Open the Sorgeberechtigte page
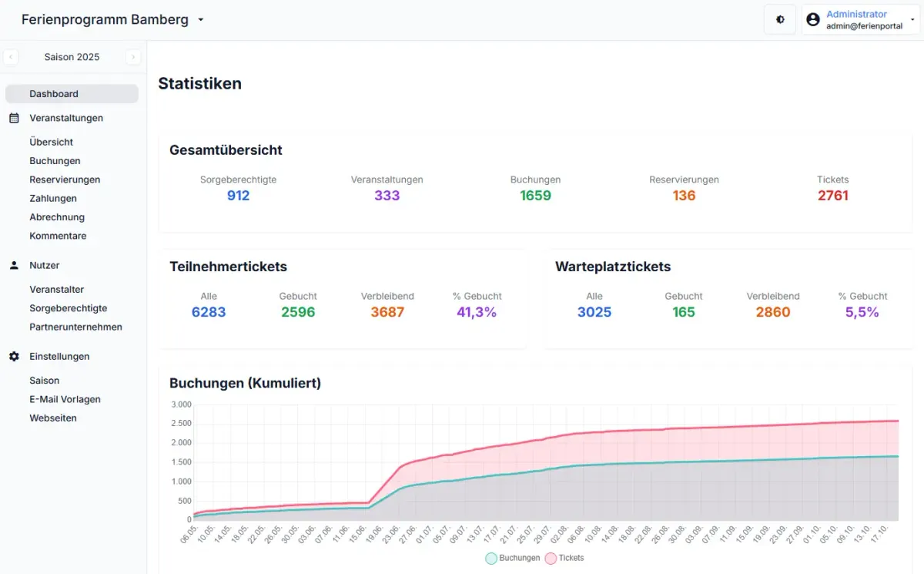Image resolution: width=924 pixels, height=574 pixels. point(66,307)
